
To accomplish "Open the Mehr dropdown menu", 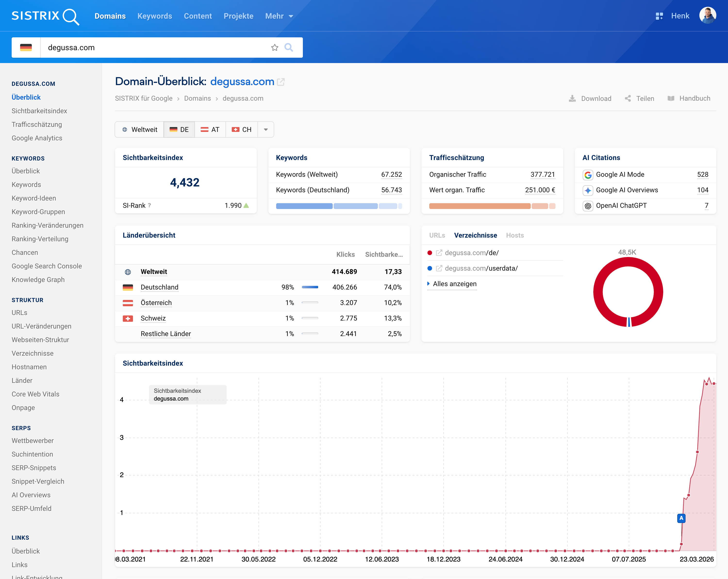I will [x=279, y=16].
